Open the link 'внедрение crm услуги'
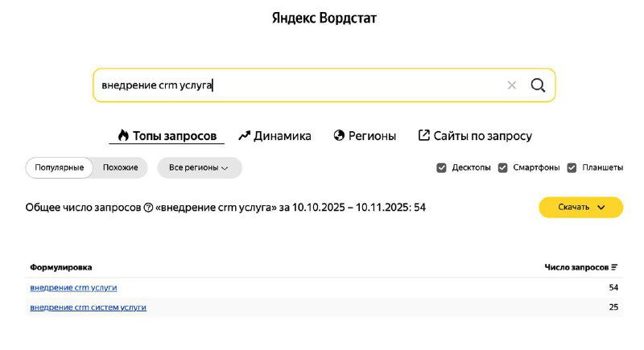This screenshot has width=644, height=350. point(73,287)
